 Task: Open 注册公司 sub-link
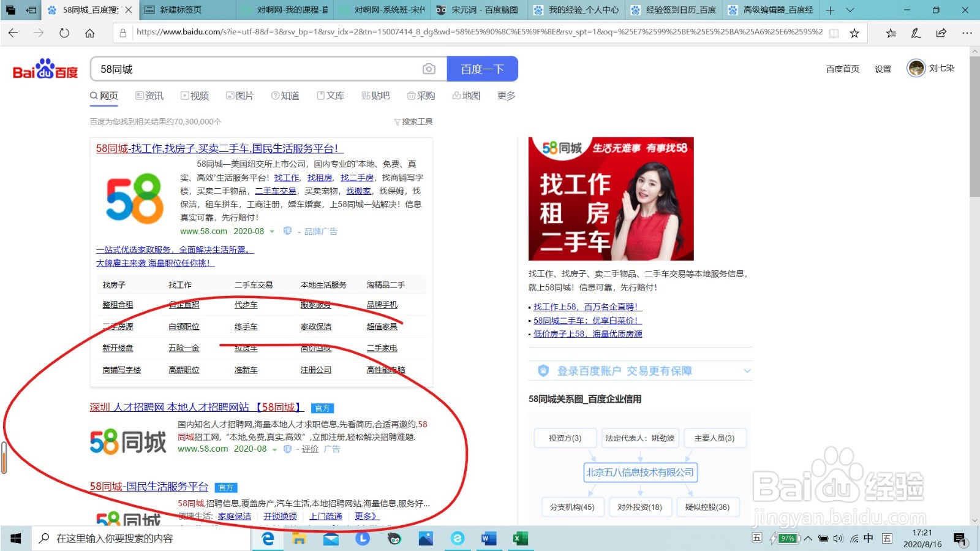click(316, 370)
